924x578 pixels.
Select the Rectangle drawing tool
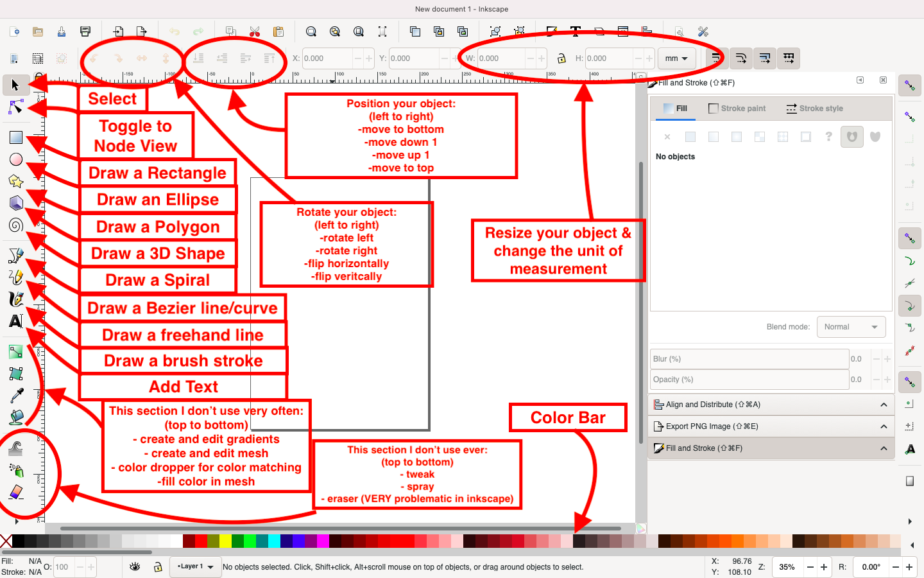tap(15, 137)
